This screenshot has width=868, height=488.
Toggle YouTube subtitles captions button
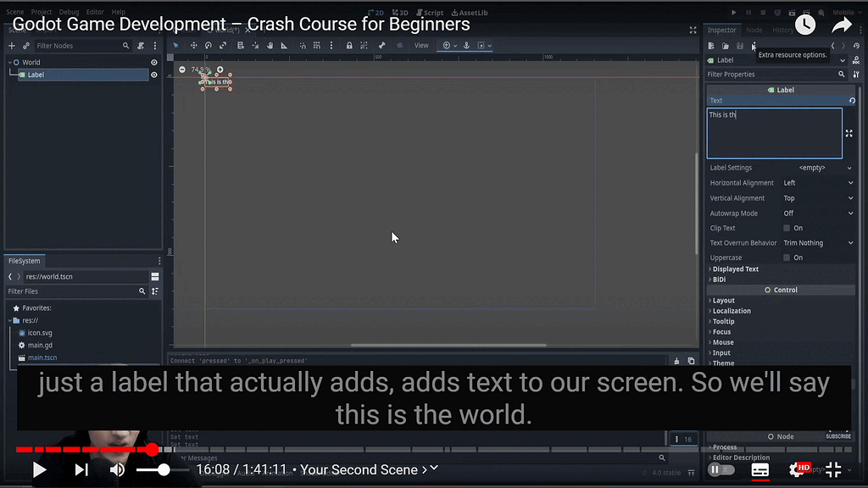pyautogui.click(x=760, y=470)
